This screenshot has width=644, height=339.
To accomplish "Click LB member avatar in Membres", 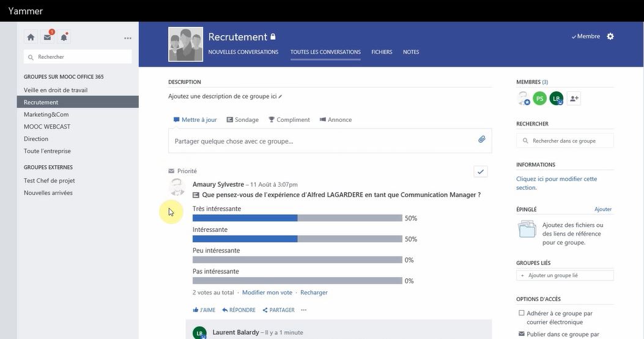I will tap(556, 98).
